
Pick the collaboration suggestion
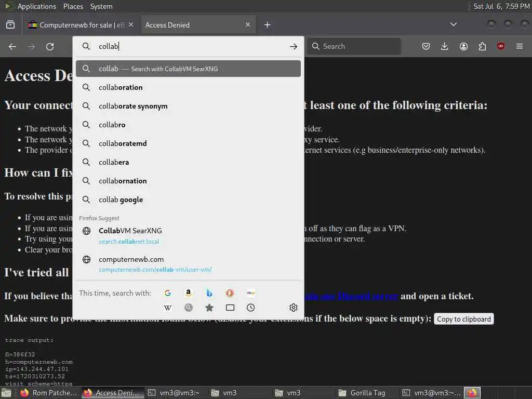click(188, 87)
